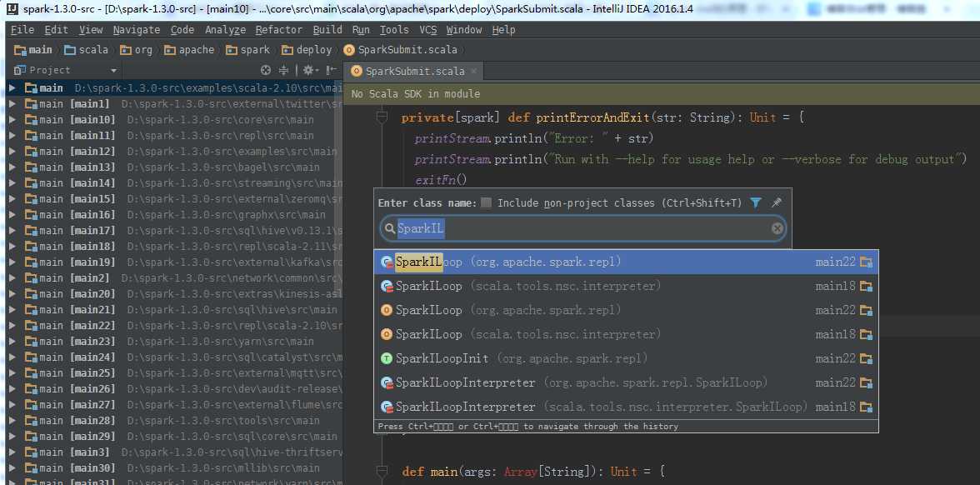Viewport: 980px width, 485px height.
Task: Click the apache breadcrumb in navigation bar
Action: click(189, 49)
